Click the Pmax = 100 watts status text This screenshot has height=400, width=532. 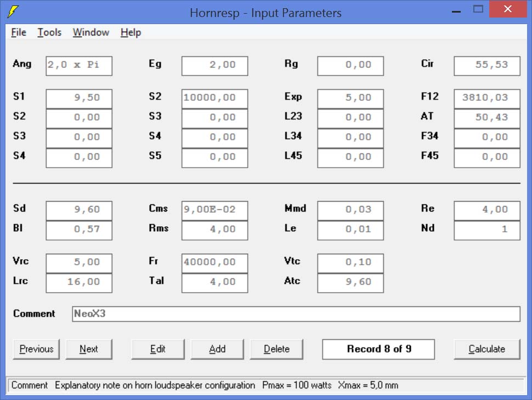297,385
